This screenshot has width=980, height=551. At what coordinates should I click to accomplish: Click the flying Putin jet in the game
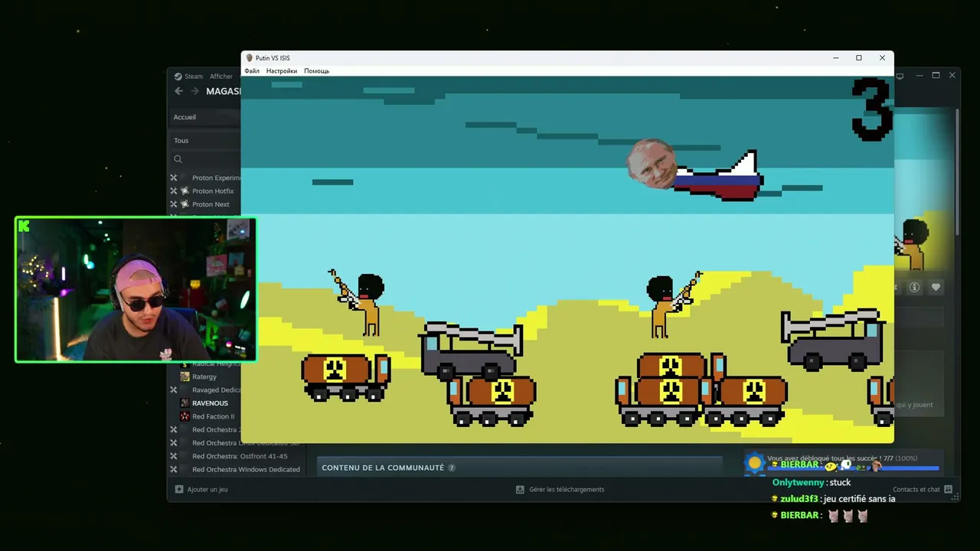(695, 169)
